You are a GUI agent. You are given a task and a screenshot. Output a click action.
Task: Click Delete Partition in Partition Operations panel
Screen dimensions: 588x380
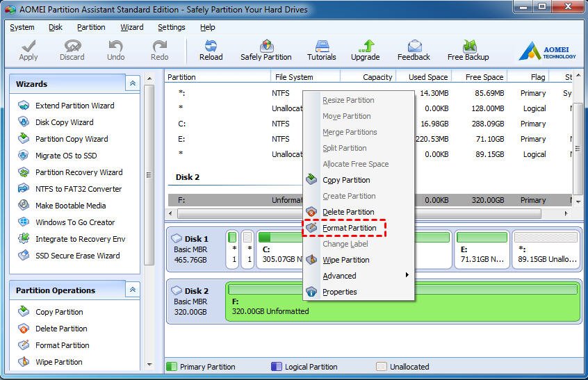pyautogui.click(x=61, y=329)
